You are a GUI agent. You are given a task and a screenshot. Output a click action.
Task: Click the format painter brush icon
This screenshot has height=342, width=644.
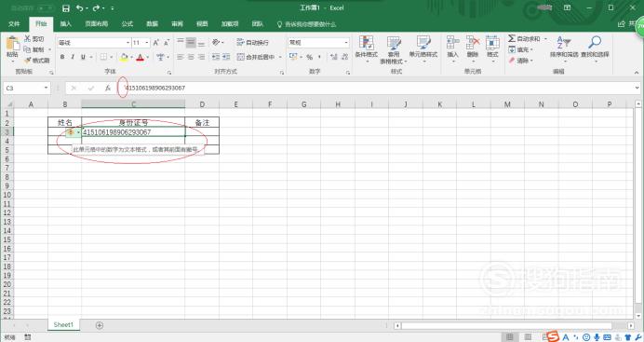tap(28, 61)
